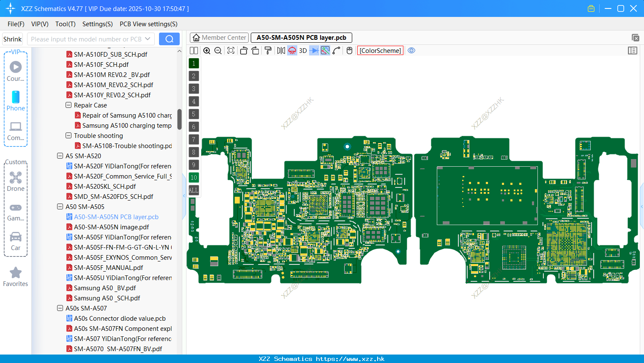Select the Zoom Out tool
Image resolution: width=644 pixels, height=363 pixels.
(x=218, y=50)
